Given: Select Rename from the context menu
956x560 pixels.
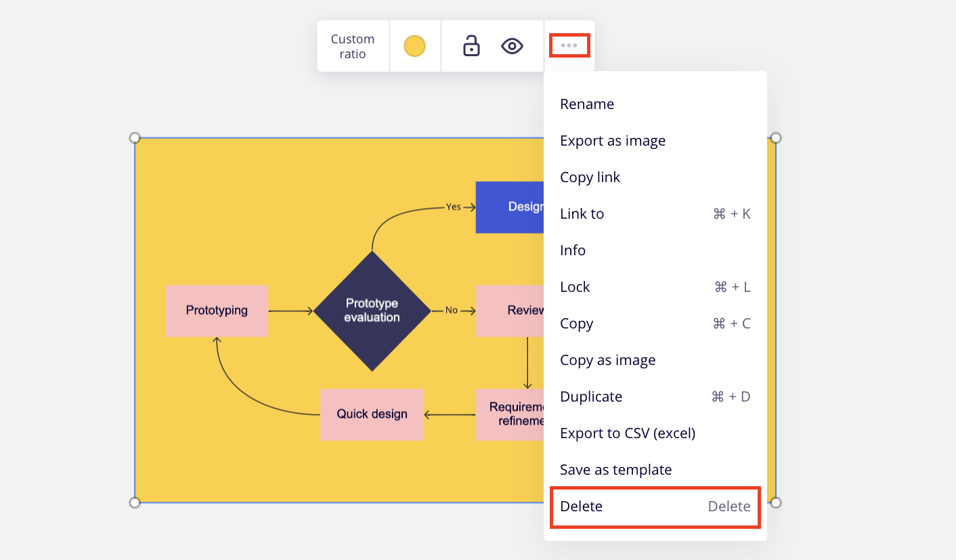Looking at the screenshot, I should [x=587, y=104].
